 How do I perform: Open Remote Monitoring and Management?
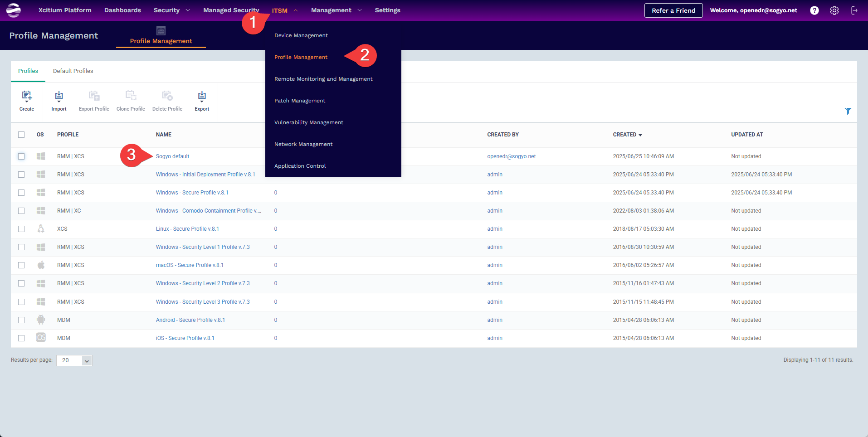[323, 79]
